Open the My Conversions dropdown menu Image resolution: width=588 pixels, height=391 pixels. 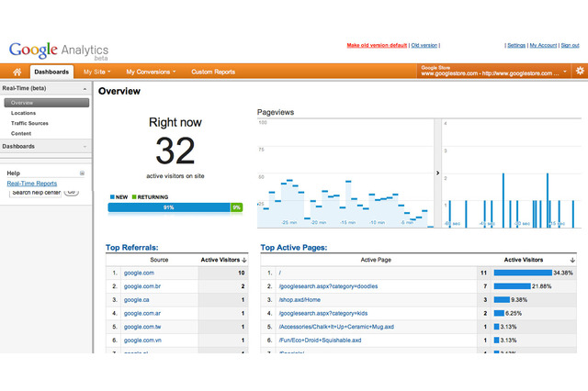click(x=152, y=71)
